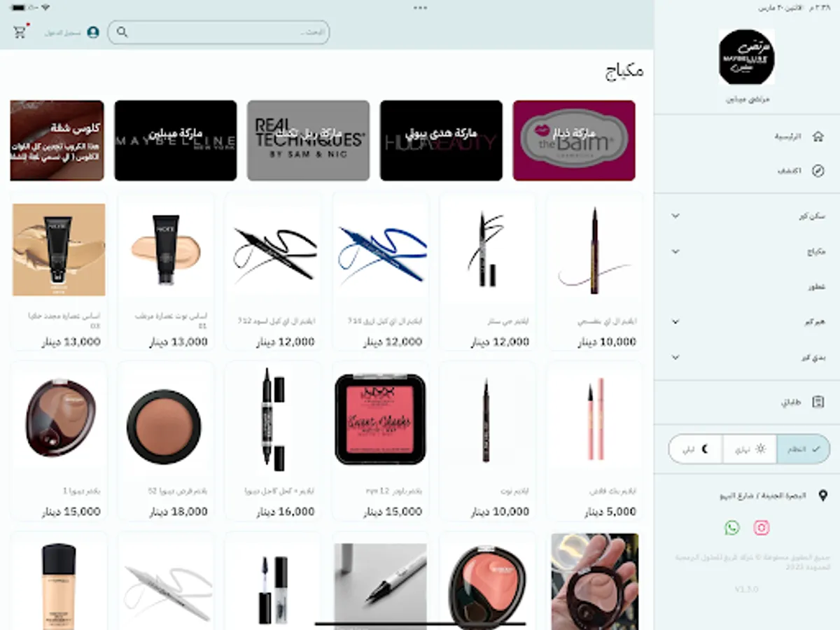840x630 pixels.
Task: Click the battery status icon
Action: [x=17, y=8]
